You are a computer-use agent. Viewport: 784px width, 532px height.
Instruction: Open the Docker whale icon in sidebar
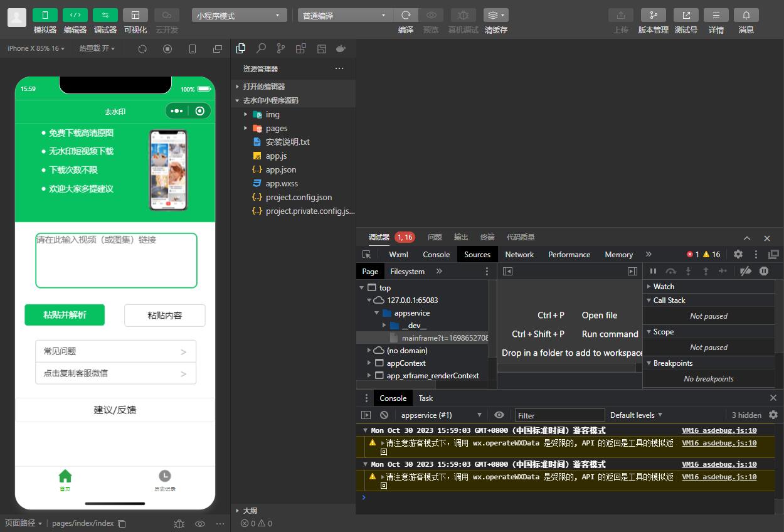(341, 48)
